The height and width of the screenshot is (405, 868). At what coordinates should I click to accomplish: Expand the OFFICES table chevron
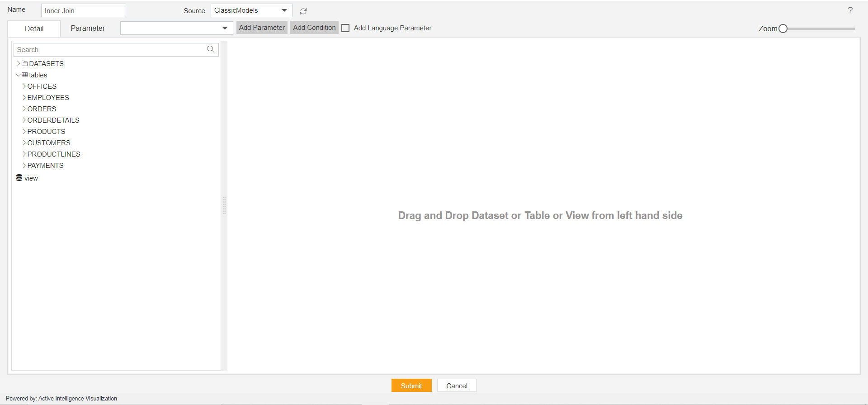tap(24, 86)
